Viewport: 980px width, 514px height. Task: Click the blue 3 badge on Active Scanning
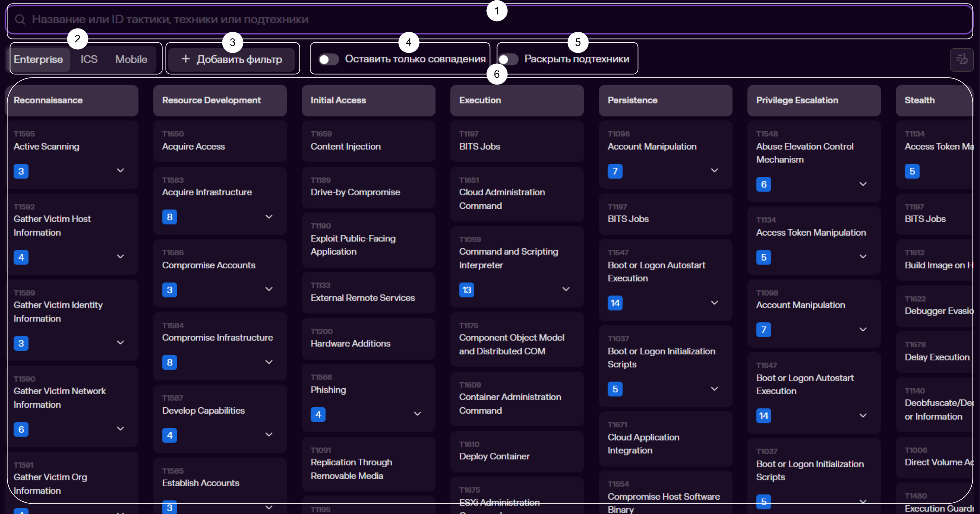coord(21,171)
